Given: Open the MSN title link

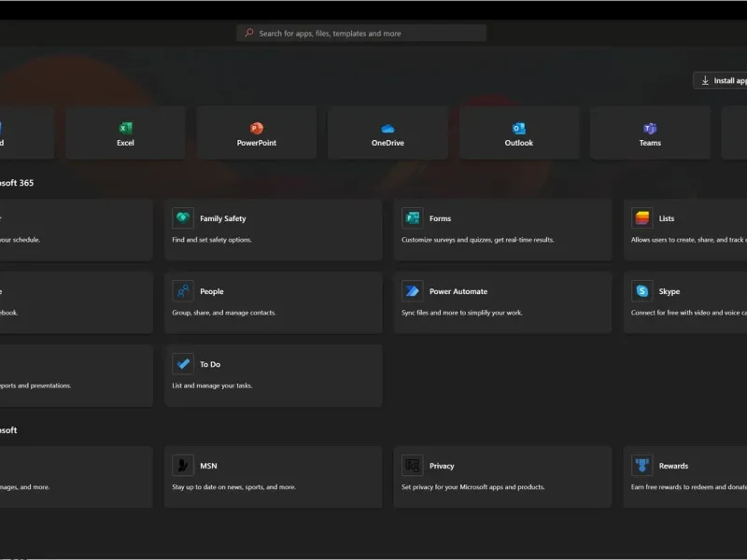Looking at the screenshot, I should point(208,466).
